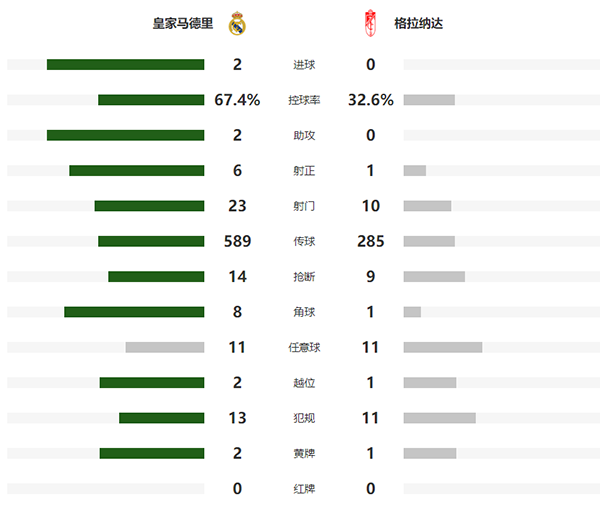Viewport: 600px width, 510px height.
Task: Select the 传球 passes stat label
Action: click(x=303, y=241)
